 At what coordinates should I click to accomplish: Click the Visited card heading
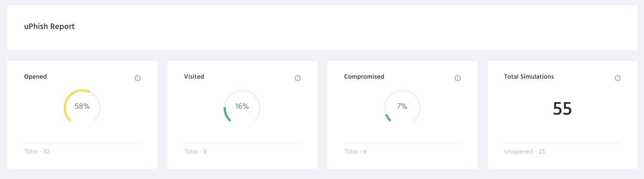[x=194, y=77]
